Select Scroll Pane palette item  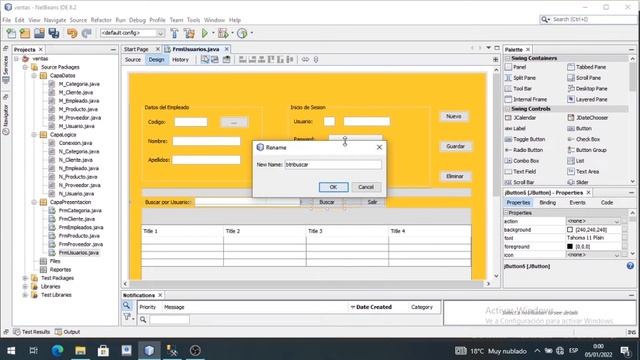point(584,78)
